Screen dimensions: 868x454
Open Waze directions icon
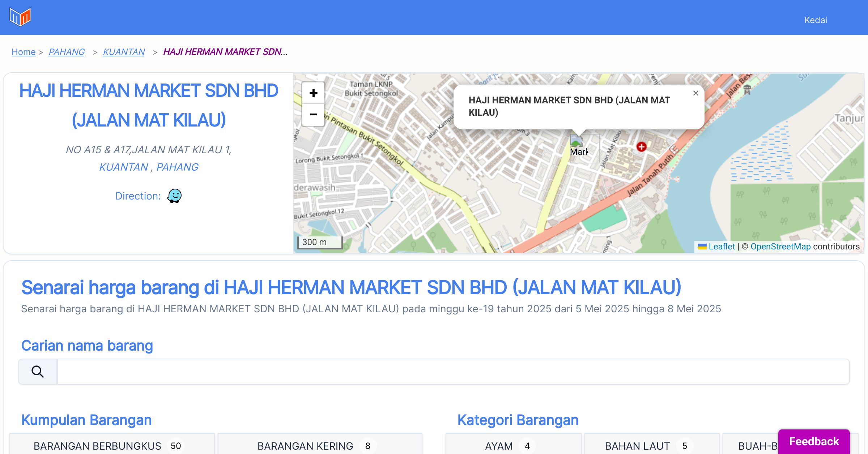(174, 196)
